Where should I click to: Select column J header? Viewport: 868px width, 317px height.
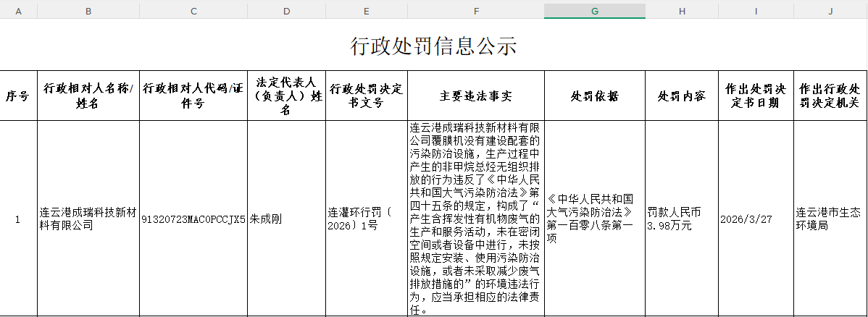(830, 11)
